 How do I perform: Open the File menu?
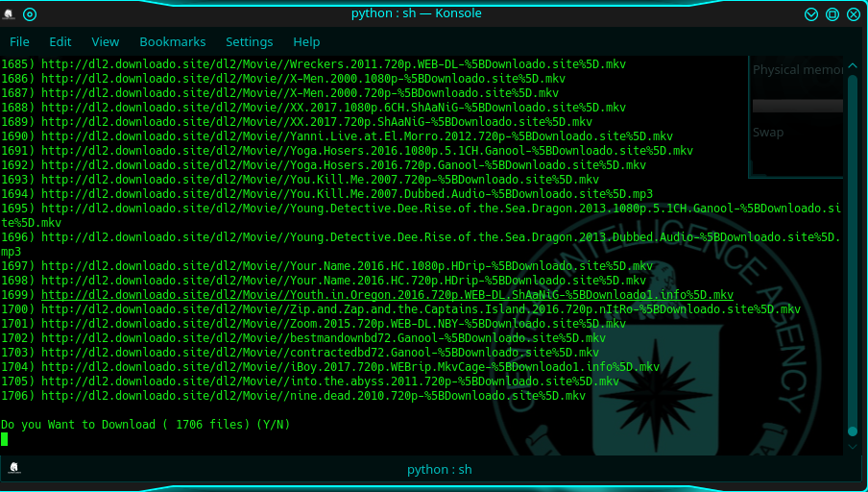[x=19, y=42]
